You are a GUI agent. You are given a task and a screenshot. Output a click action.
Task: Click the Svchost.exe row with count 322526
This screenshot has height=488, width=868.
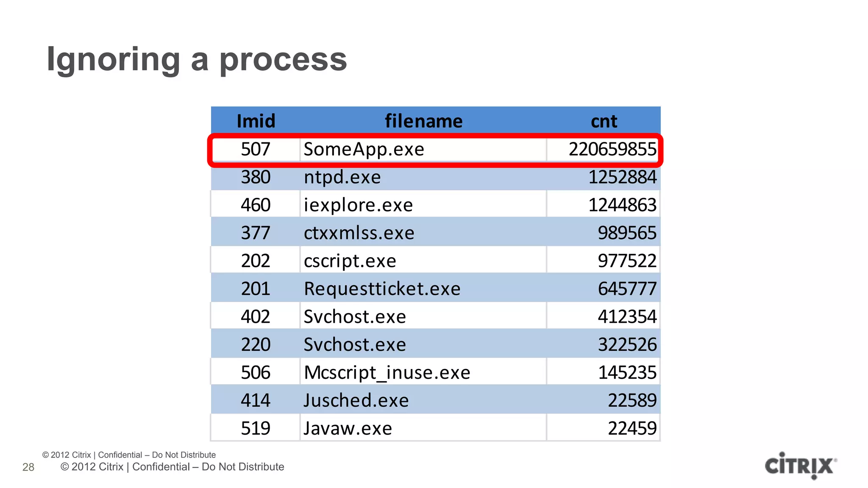point(355,345)
